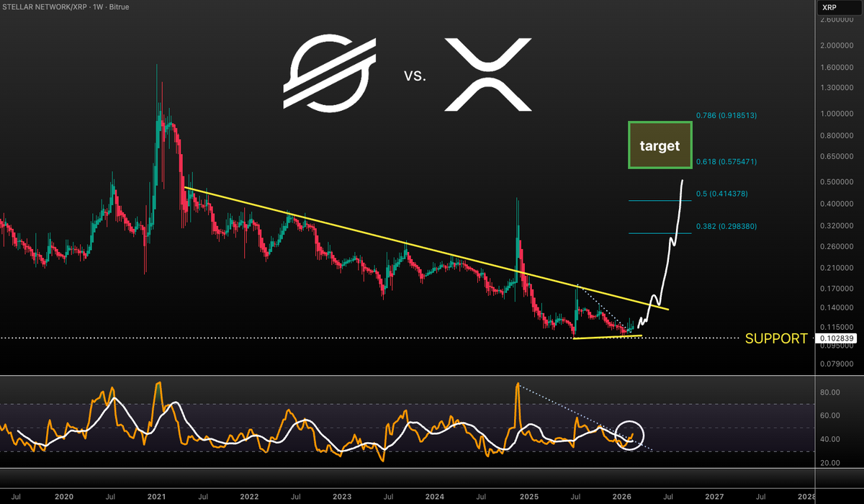Select the white circle on RSI indicator
This screenshot has height=504, width=864.
[x=629, y=435]
